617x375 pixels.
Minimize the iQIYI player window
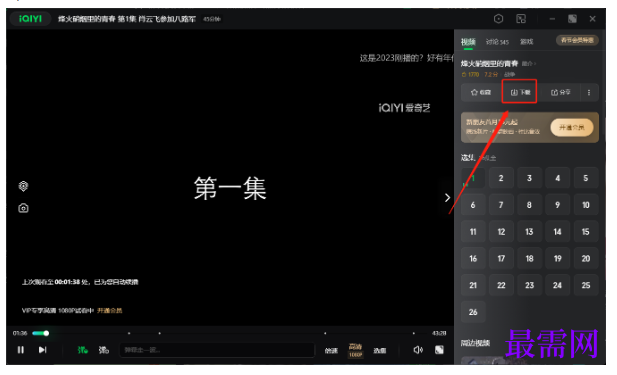(552, 18)
